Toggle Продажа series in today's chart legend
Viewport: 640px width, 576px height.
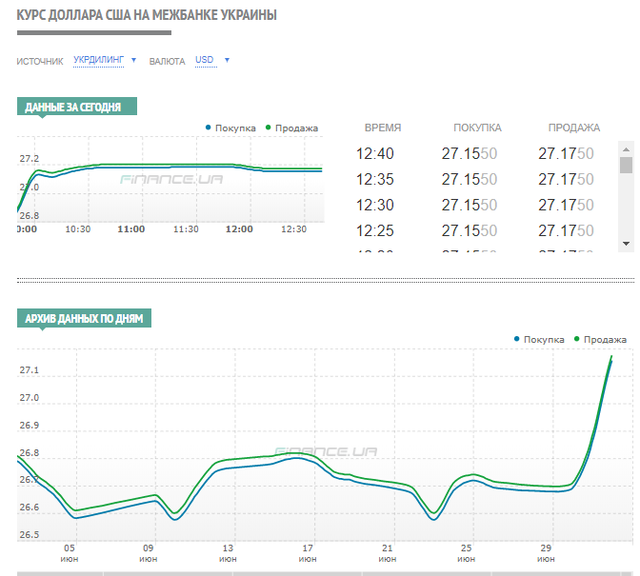pyautogui.click(x=291, y=128)
